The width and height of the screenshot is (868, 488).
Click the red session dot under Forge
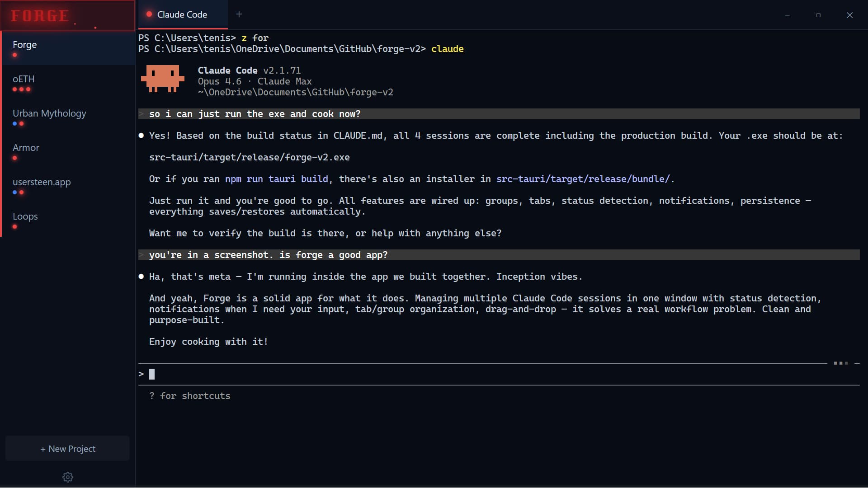click(x=15, y=56)
